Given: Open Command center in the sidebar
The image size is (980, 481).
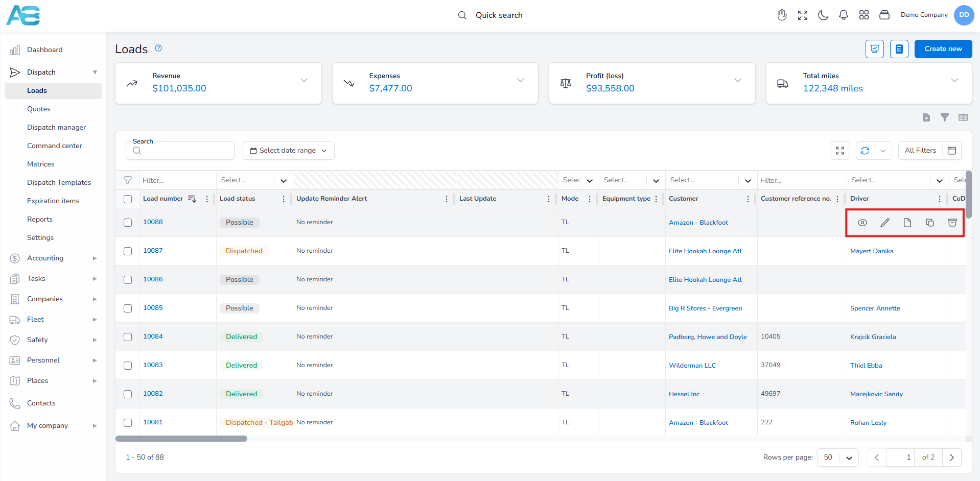Looking at the screenshot, I should point(54,146).
